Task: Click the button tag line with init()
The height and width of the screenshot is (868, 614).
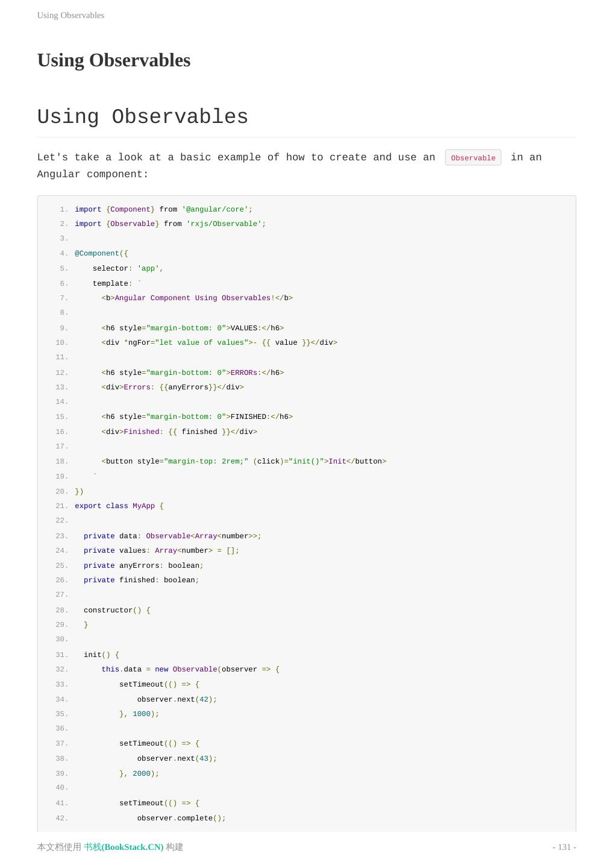Action: [x=243, y=461]
